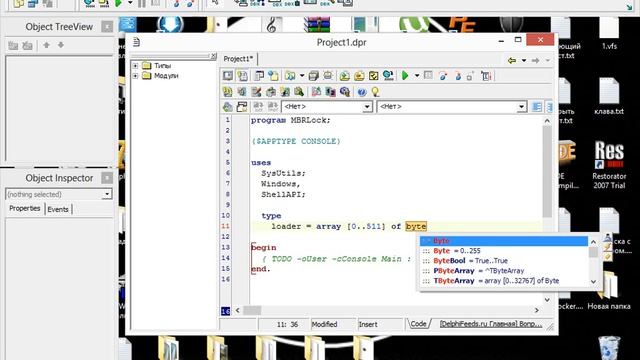Click the editor's horizontal scroll right arrow
Screen dimensions: 640x360
tap(536, 311)
